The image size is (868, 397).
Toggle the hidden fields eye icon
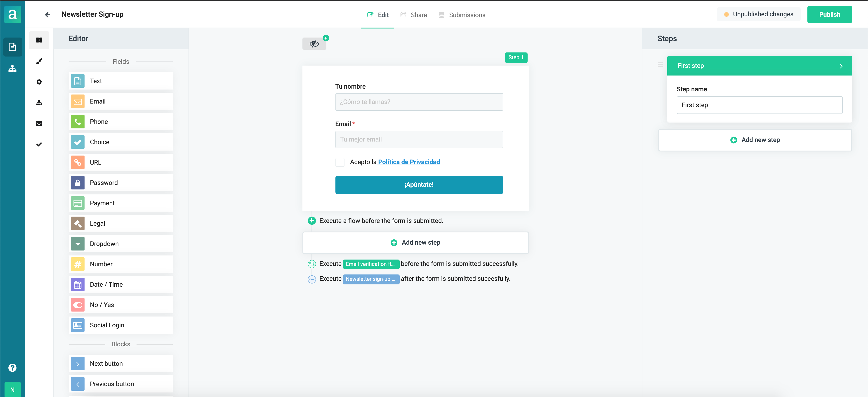[x=314, y=44]
